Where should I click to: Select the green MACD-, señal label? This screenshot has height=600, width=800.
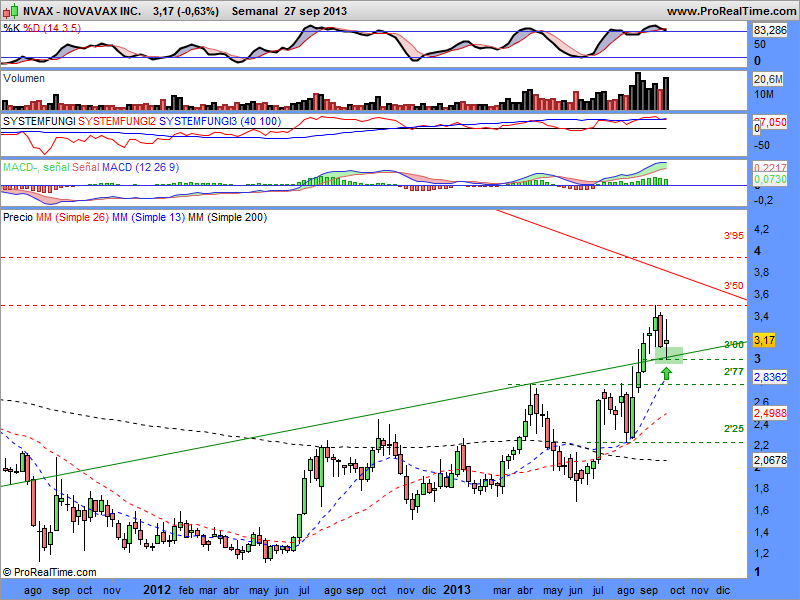tap(36, 167)
